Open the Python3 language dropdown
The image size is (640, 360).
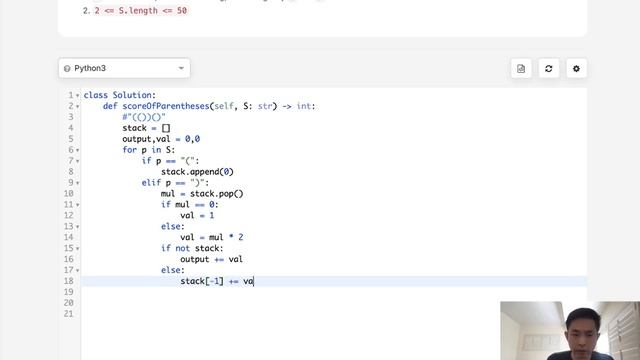pos(124,68)
